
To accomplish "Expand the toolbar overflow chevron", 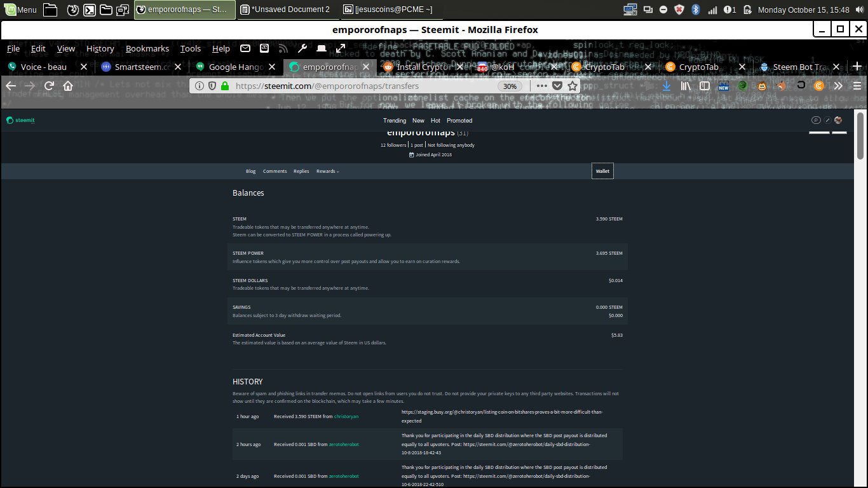I will coord(838,86).
